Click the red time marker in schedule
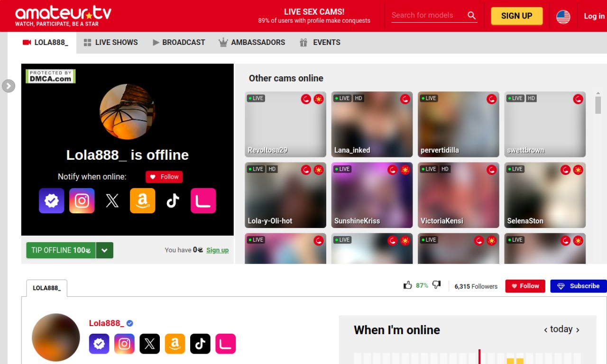The image size is (607, 364). click(x=479, y=356)
